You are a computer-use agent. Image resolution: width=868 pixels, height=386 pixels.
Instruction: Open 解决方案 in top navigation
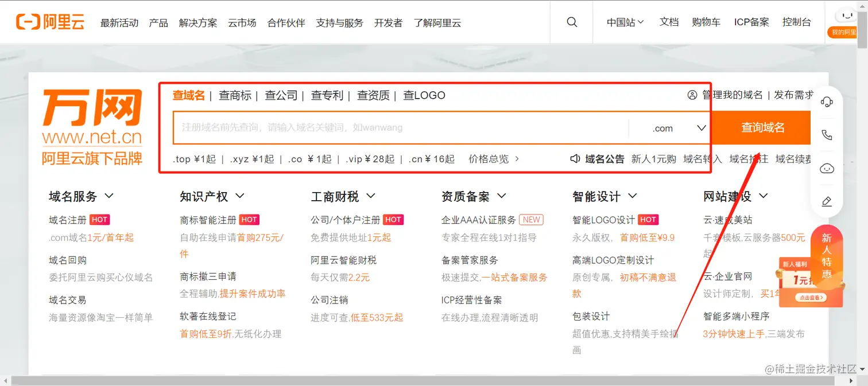point(198,23)
